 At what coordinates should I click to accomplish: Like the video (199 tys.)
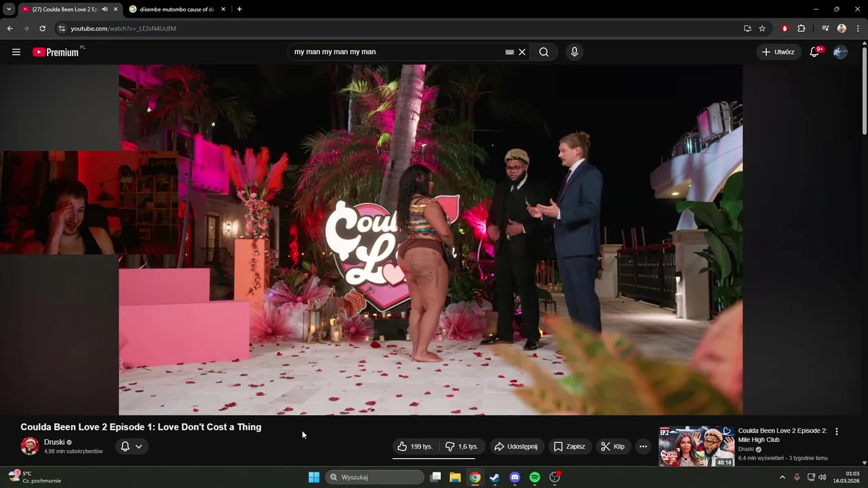[416, 447]
